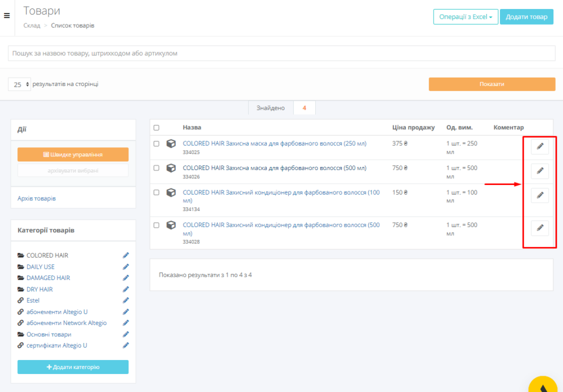Tick checkbox for product 334026
Viewport: 563px width, 392px height.
click(x=156, y=168)
